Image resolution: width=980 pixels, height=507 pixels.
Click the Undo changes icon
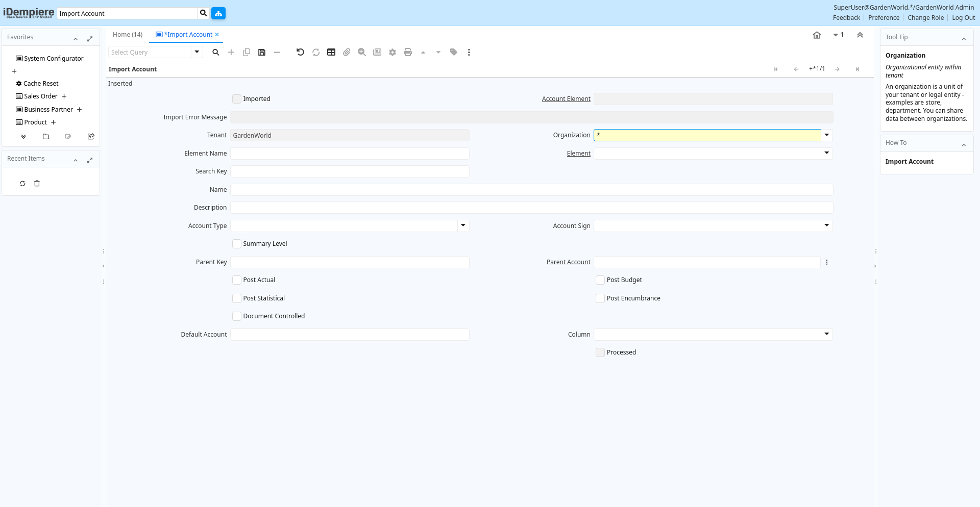tap(300, 52)
